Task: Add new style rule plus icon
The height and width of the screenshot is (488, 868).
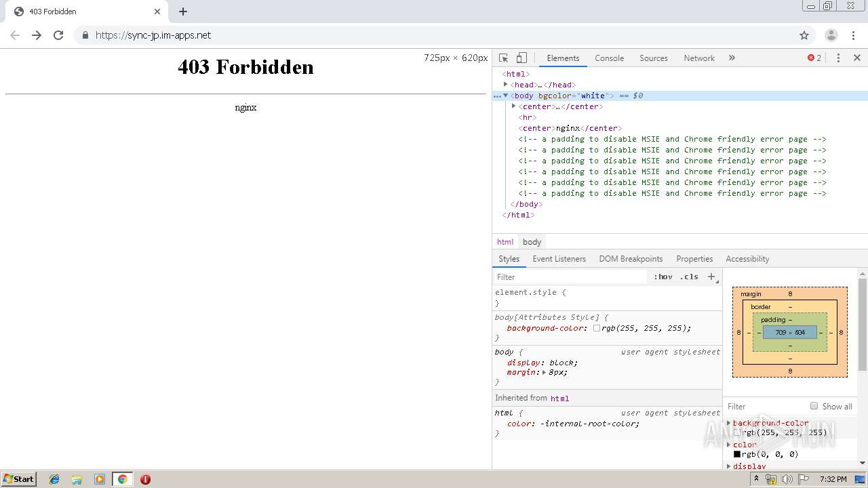Action: tap(711, 277)
